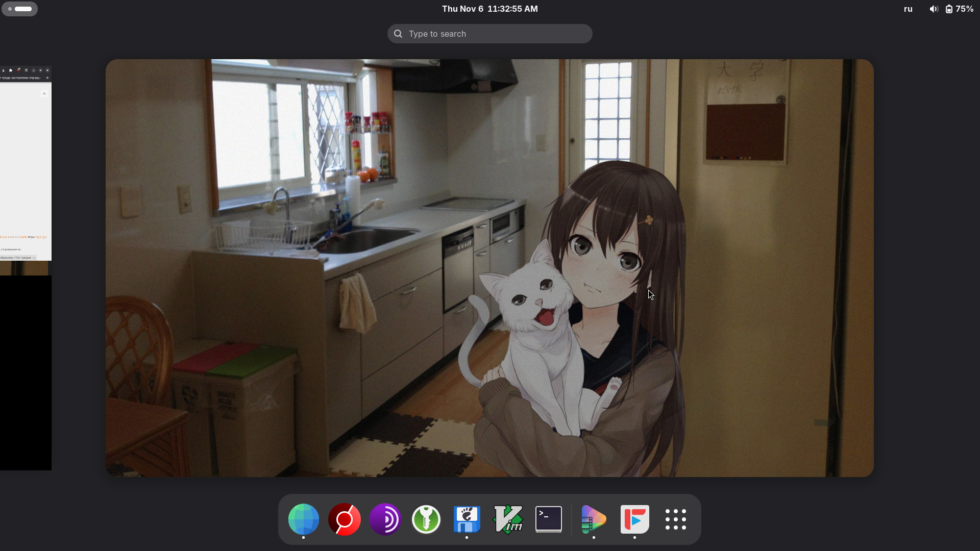This screenshot has width=980, height=551.
Task: Open the volume system menu icon
Action: (x=934, y=9)
